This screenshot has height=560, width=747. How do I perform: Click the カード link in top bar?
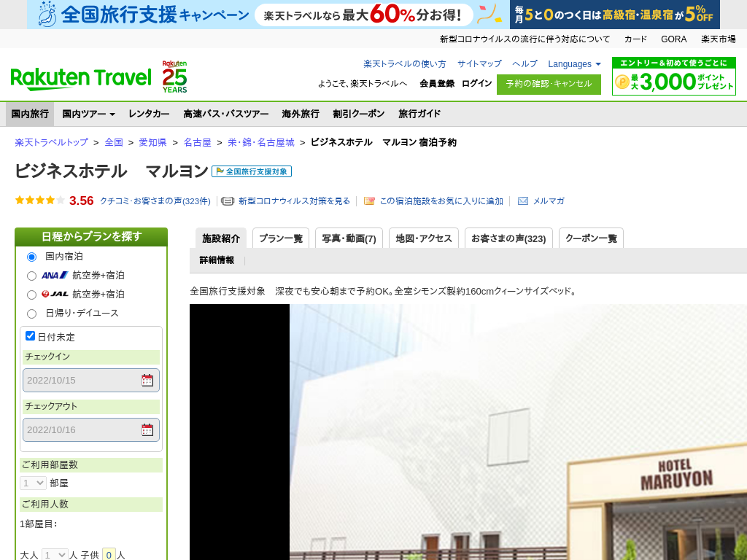635,39
